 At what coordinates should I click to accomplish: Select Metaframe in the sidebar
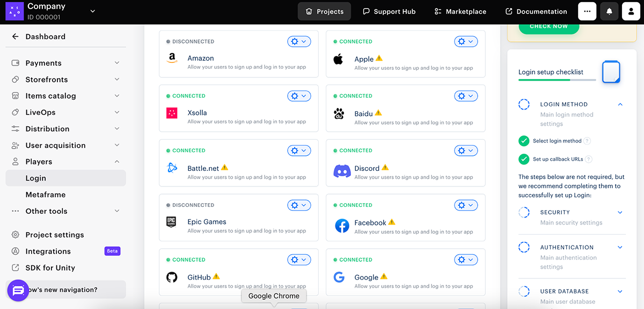coord(46,195)
